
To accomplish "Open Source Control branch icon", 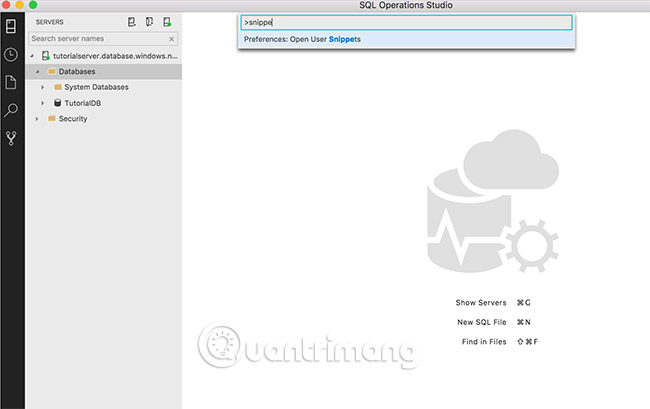I will point(11,138).
